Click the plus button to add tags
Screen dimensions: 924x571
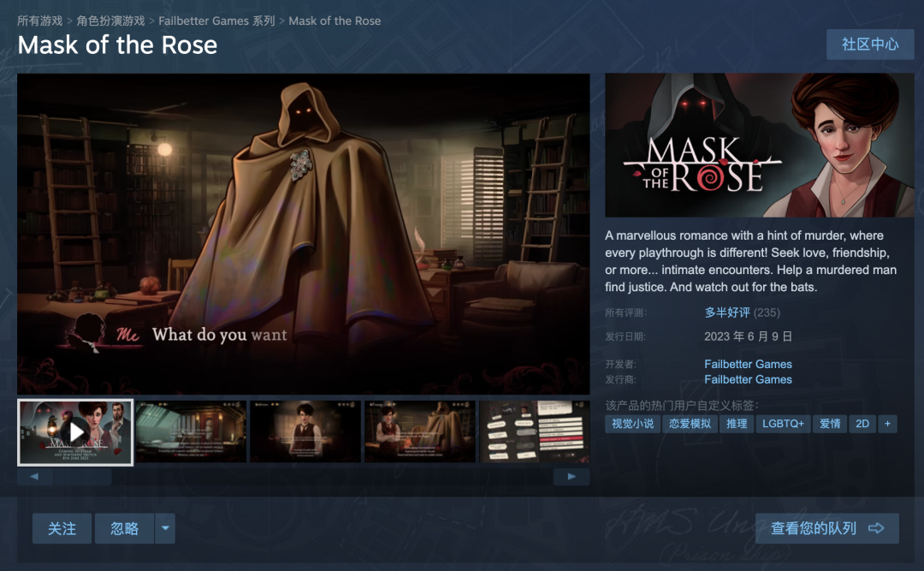(887, 424)
